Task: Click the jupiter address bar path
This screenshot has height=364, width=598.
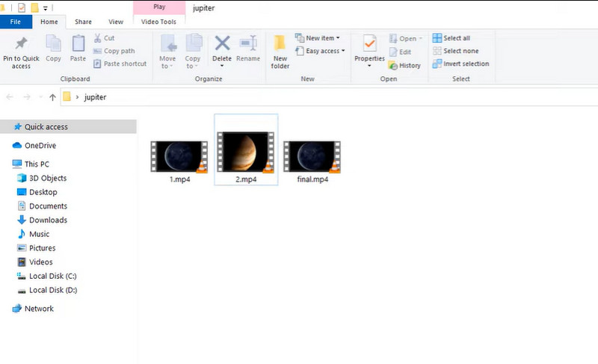Action: pyautogui.click(x=95, y=97)
